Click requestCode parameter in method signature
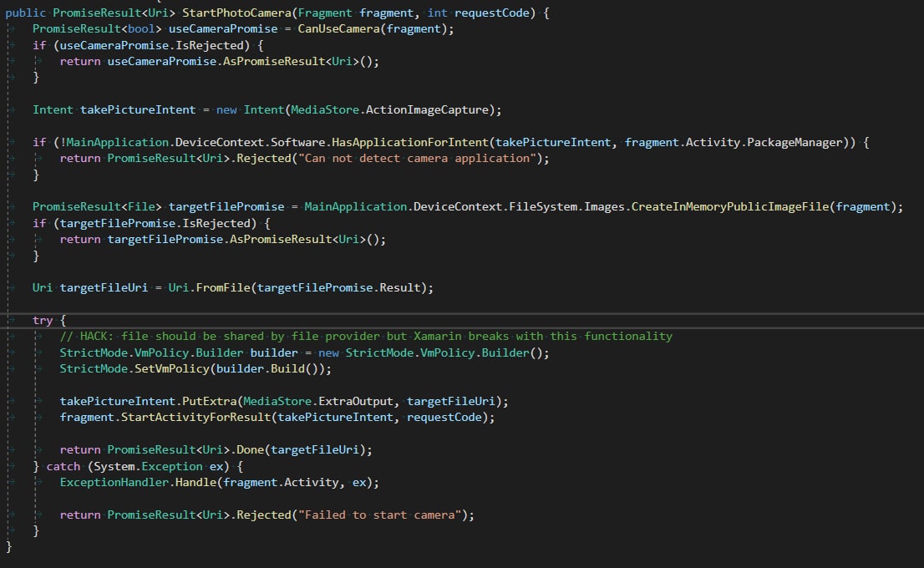 click(492, 13)
